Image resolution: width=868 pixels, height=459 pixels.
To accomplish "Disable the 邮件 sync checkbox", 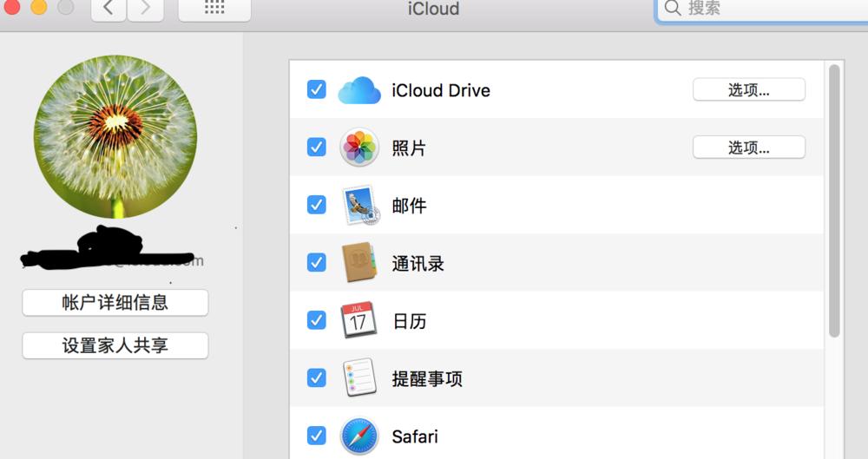I will point(317,204).
